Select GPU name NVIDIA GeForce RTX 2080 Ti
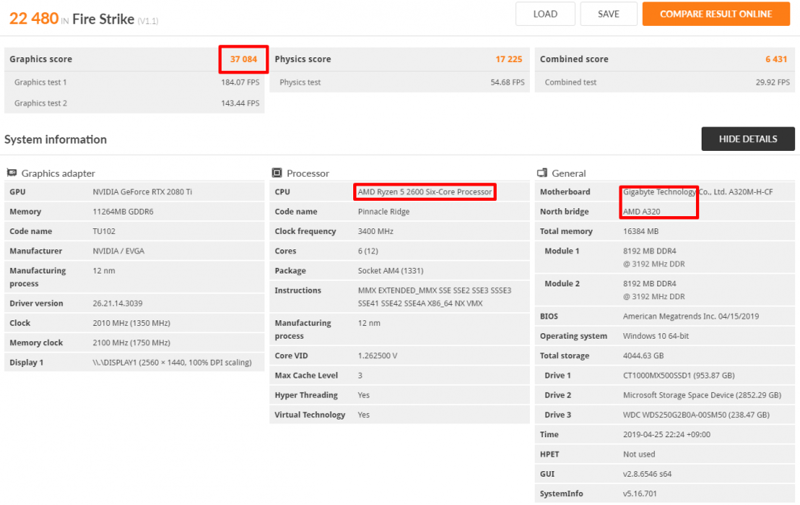Viewport: 800px width, 505px height. point(142,192)
